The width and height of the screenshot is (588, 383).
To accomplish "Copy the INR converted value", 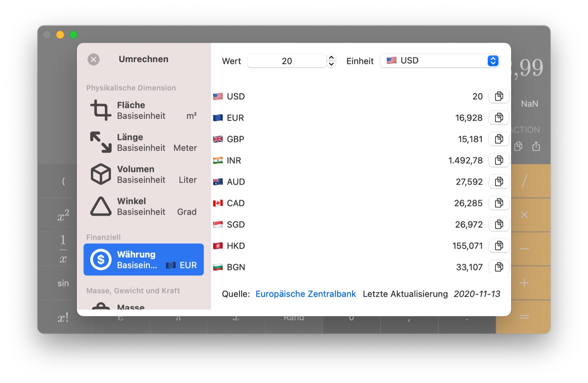I will click(x=499, y=160).
